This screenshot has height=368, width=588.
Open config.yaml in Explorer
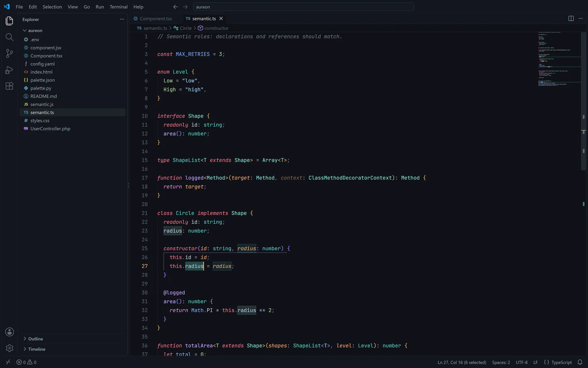[x=73, y=64]
